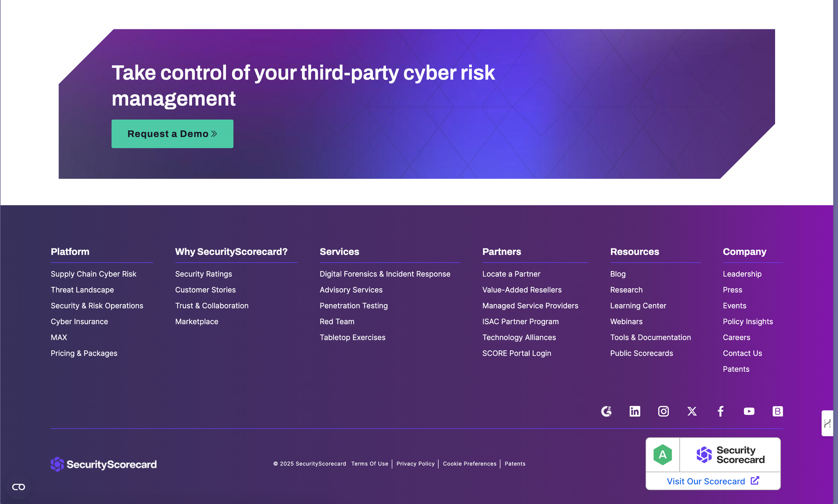Screen dimensions: 838x504
Task: View Public Scorecards link
Action: [641, 354]
